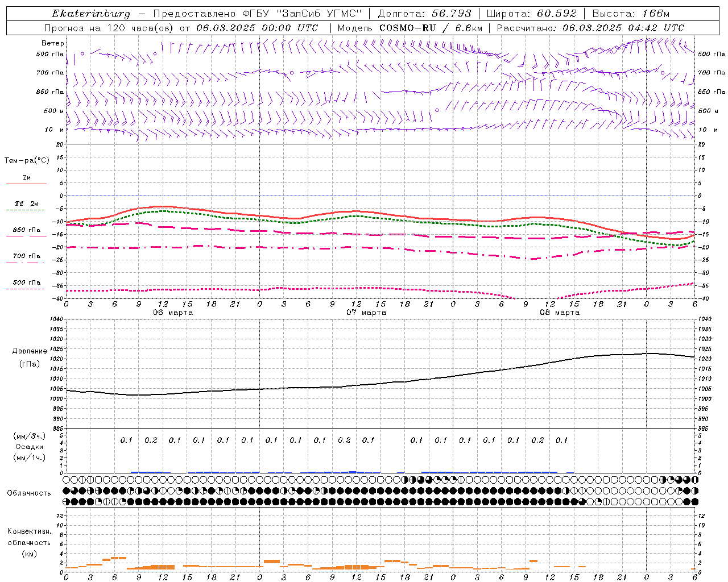Click the 06 марта date label
The image size is (728, 582).
coord(173,313)
